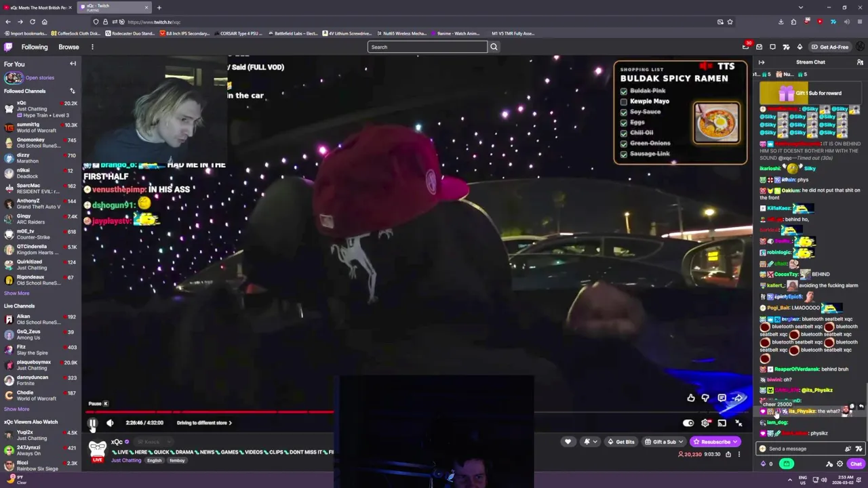Like the clip with thumbs-up icon
Viewport: 868px width, 488px height.
pos(690,398)
